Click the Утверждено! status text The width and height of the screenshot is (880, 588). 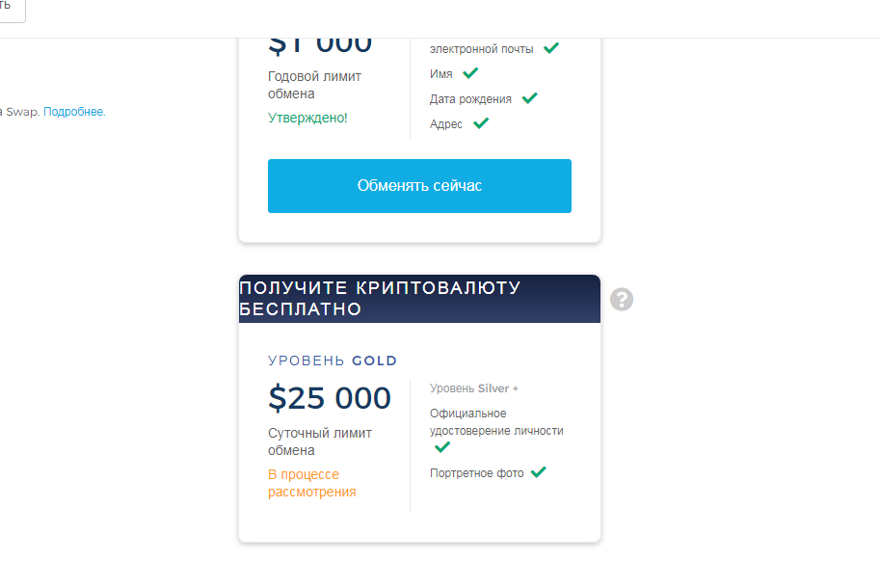(307, 118)
